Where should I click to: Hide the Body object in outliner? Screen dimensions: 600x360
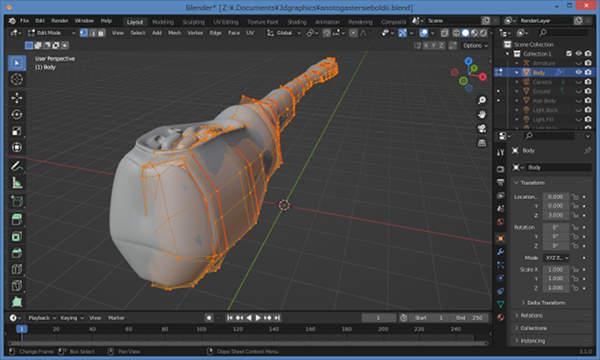tap(579, 72)
